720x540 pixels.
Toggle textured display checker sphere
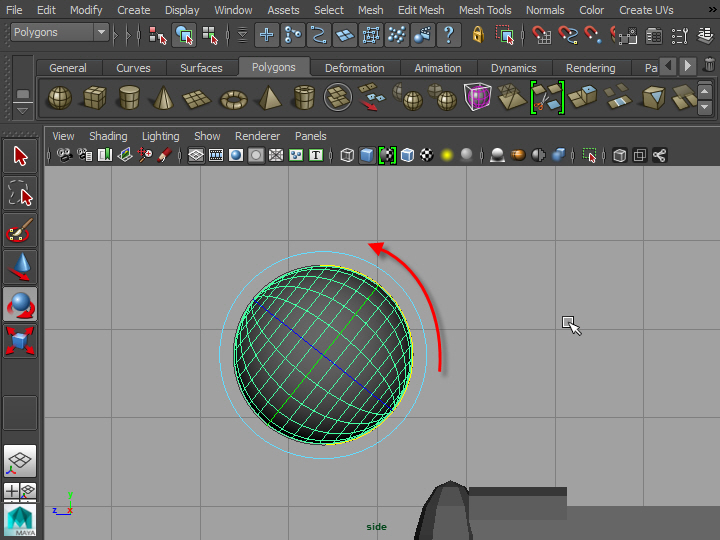pyautogui.click(x=427, y=155)
